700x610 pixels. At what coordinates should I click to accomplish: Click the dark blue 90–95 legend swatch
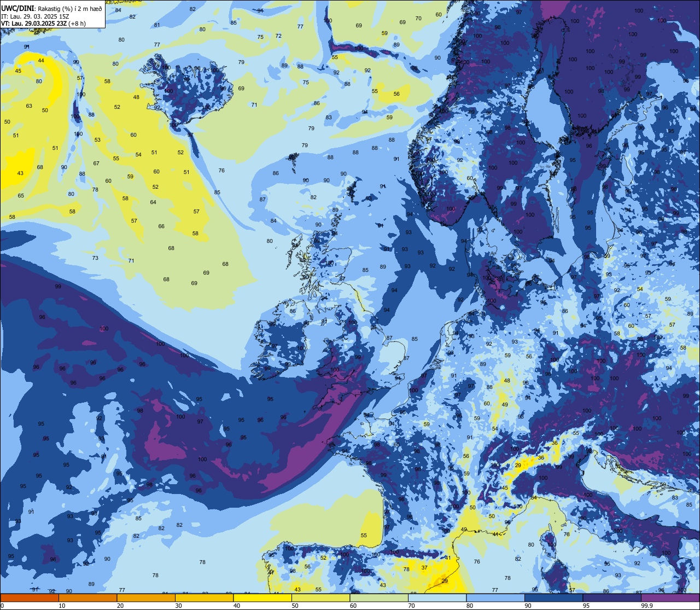pos(553,598)
